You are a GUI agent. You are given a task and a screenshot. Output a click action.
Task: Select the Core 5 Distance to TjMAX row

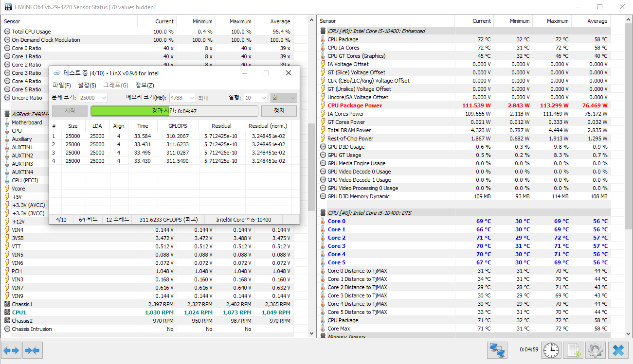[464, 312]
